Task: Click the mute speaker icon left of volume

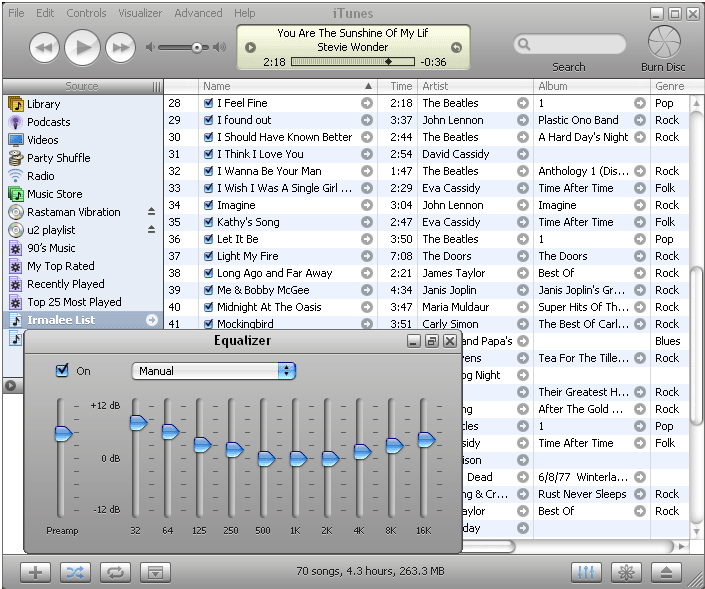Action: tap(150, 47)
